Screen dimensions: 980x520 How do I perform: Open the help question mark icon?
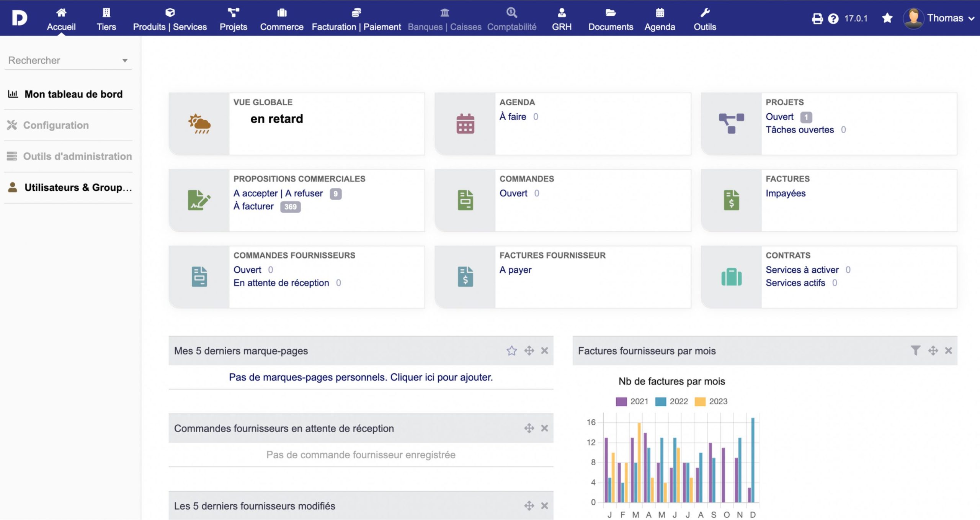pyautogui.click(x=833, y=18)
